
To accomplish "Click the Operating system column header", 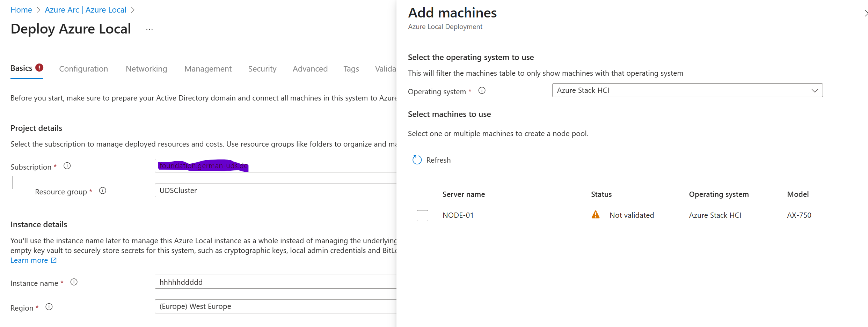I will tap(719, 194).
